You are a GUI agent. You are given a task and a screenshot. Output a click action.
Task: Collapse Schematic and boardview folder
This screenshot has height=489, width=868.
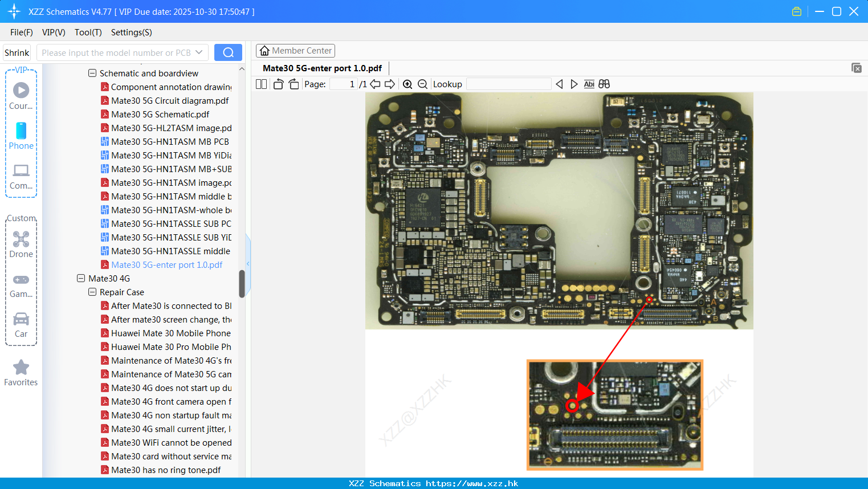point(92,73)
